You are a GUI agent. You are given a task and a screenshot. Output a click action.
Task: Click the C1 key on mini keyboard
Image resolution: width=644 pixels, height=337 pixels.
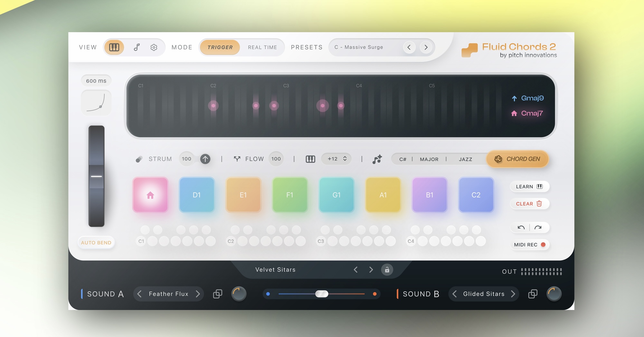(x=141, y=241)
